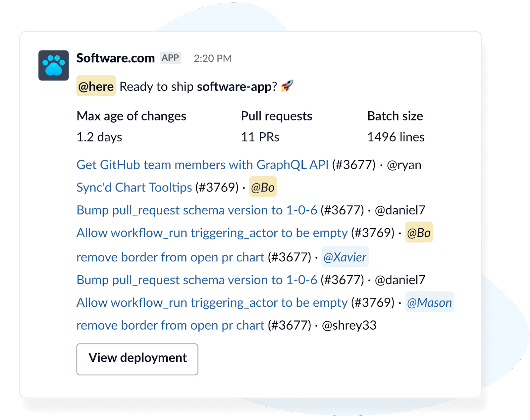Click the 'Pull requests' label
The height and width of the screenshot is (420, 530).
click(x=277, y=116)
